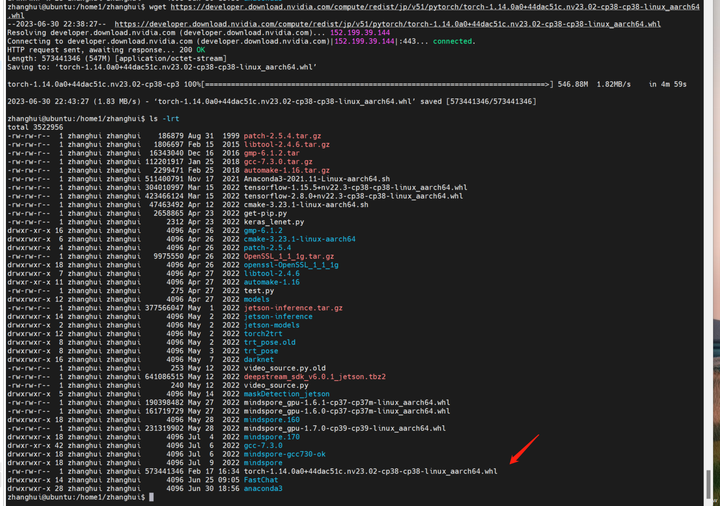Select the tensorflow-2.8.0 wheel file name
The height and width of the screenshot is (506, 720).
click(x=353, y=196)
